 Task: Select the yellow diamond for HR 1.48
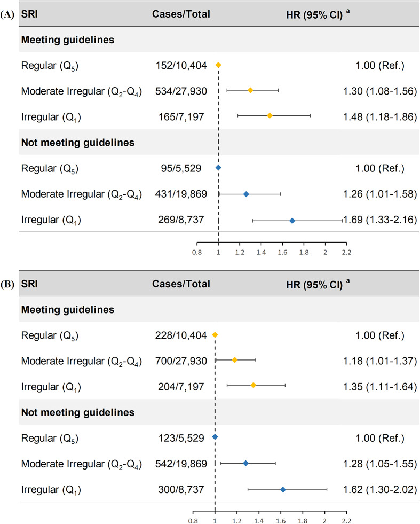(x=270, y=115)
